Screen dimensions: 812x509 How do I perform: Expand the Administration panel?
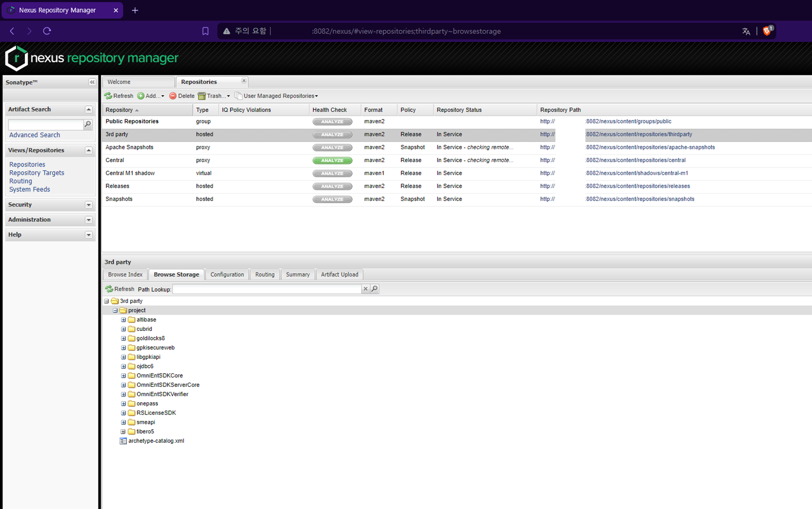89,220
